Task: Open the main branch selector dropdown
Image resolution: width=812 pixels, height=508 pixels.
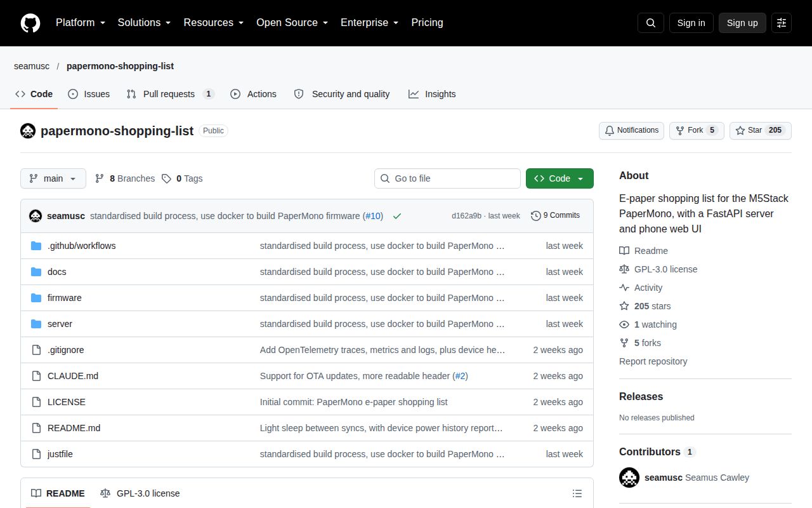Action: (53, 178)
